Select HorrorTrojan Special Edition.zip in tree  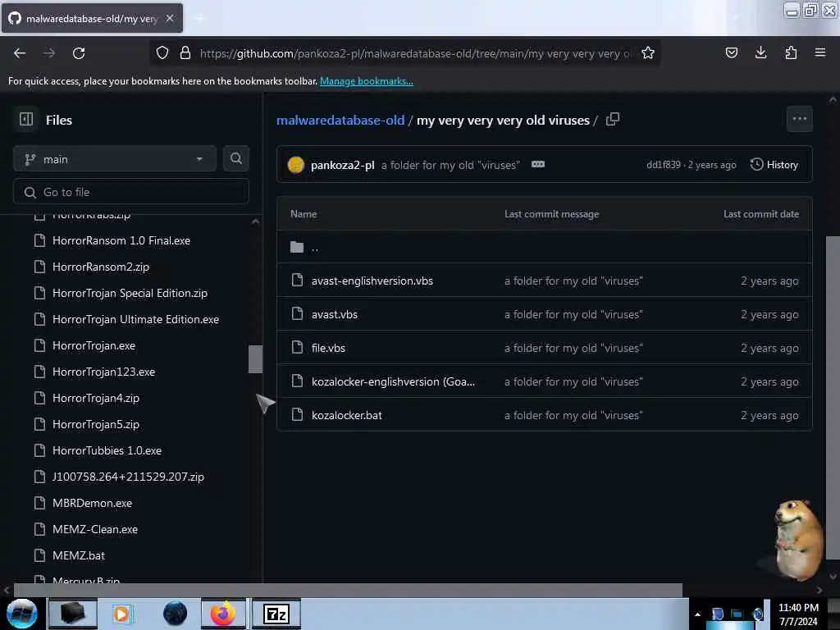130,293
